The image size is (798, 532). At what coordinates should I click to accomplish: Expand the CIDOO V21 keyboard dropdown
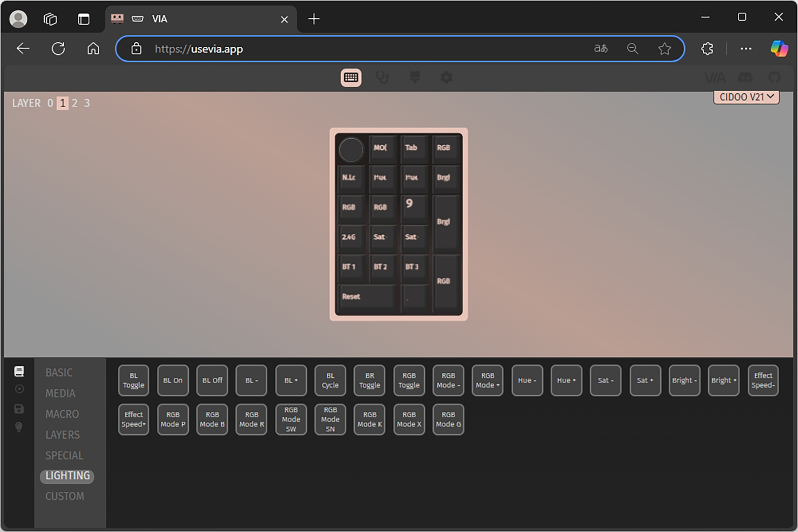point(746,97)
